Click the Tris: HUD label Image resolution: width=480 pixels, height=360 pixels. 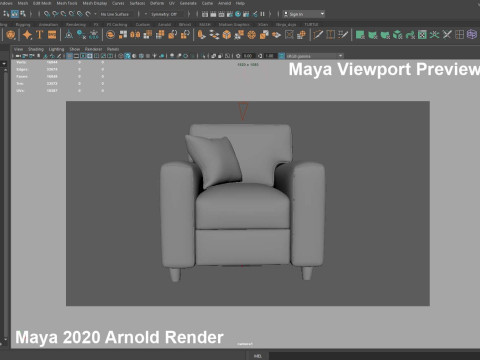pyautogui.click(x=20, y=83)
